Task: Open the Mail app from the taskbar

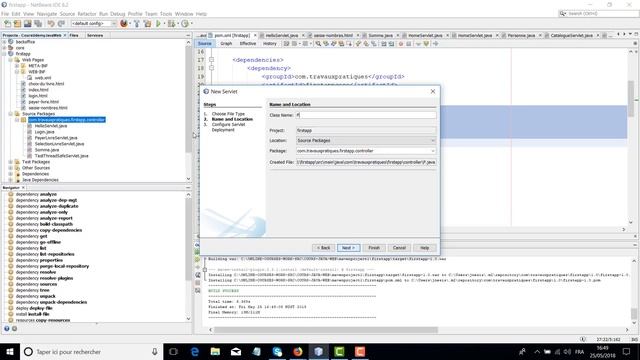Action: point(236,351)
